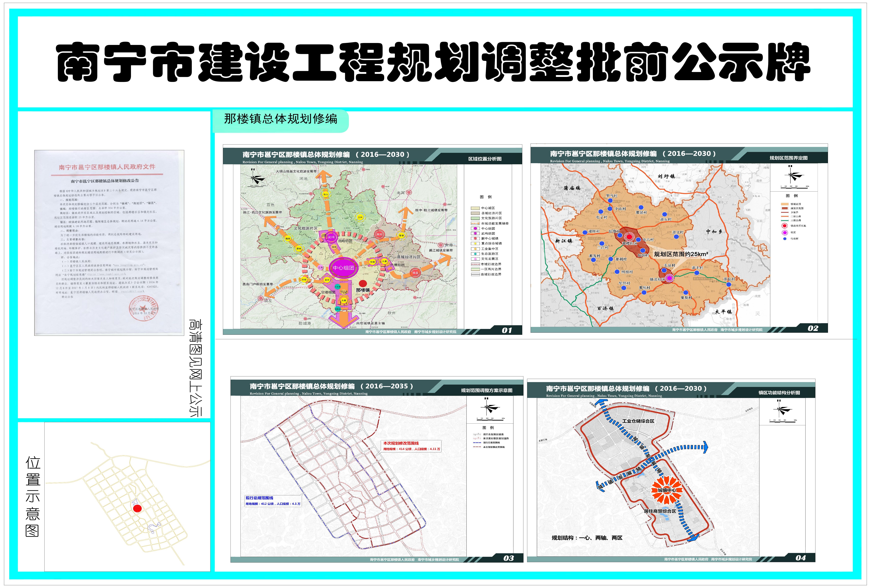Open the location sketch road map thumbnail

click(127, 497)
